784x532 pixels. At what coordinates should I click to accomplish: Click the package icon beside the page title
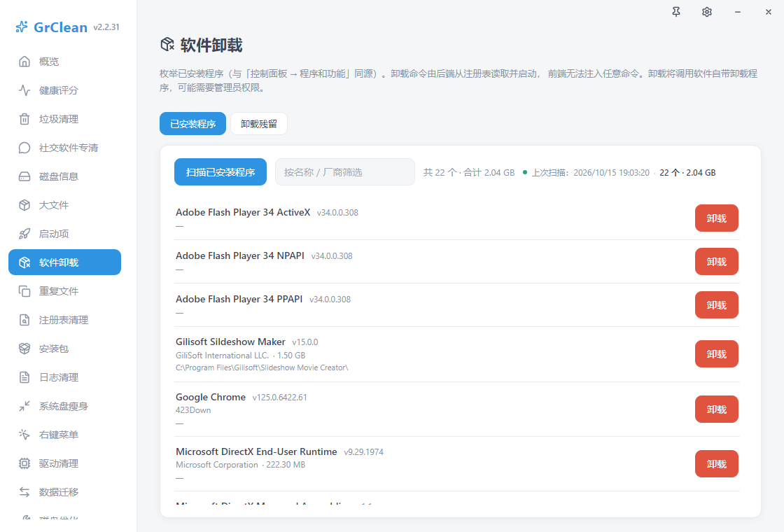tap(167, 45)
